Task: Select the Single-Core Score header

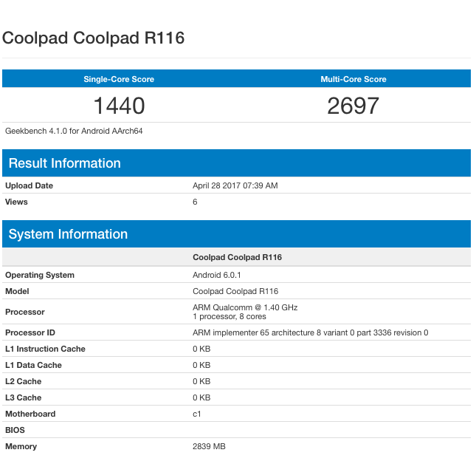Action: coord(119,79)
